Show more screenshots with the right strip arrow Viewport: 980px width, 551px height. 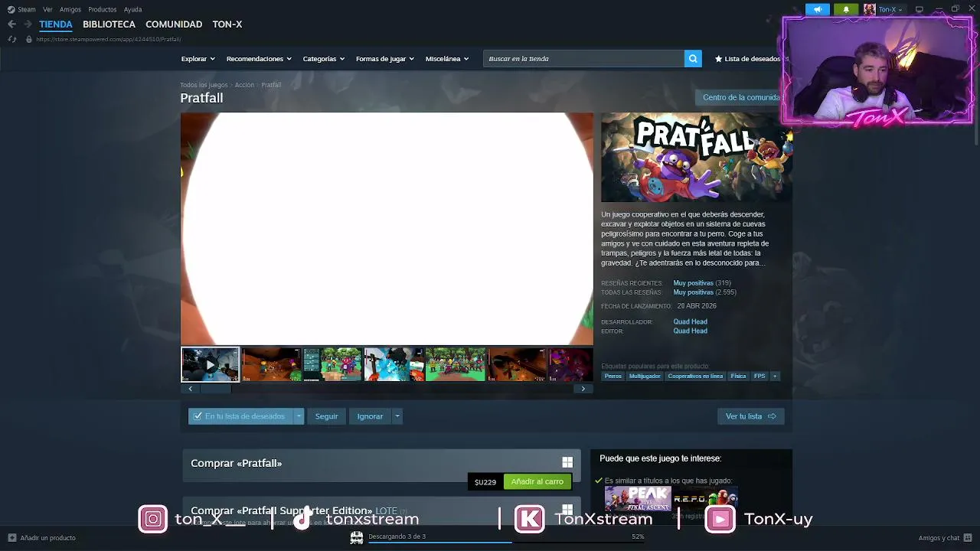(x=583, y=389)
